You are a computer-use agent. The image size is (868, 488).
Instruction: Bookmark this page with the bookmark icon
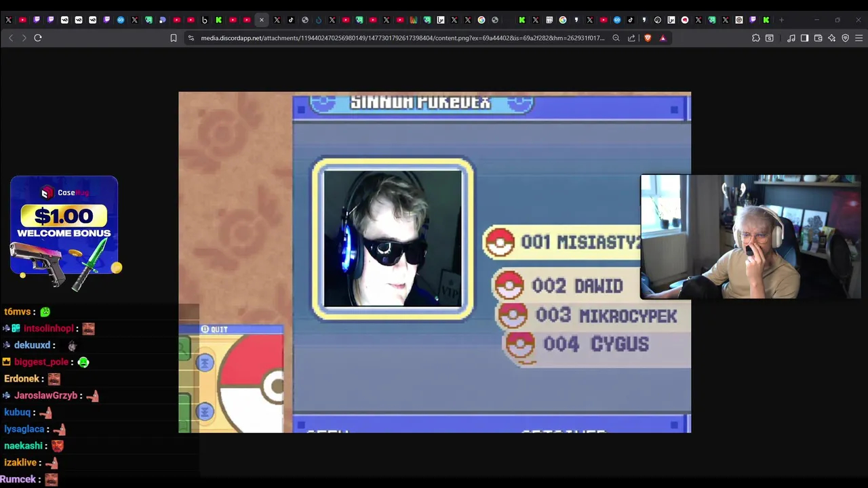[174, 38]
